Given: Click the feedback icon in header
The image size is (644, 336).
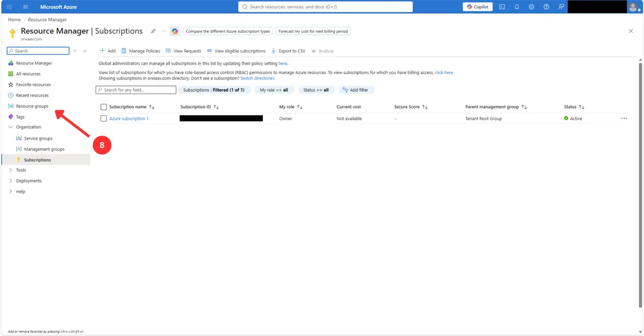Looking at the screenshot, I should click(x=561, y=7).
